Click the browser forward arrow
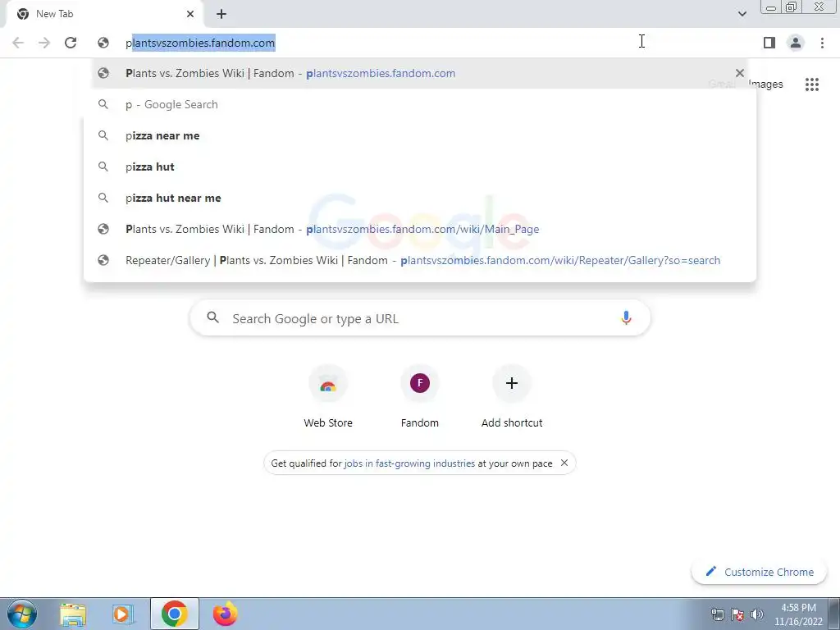840x630 pixels. click(44, 43)
